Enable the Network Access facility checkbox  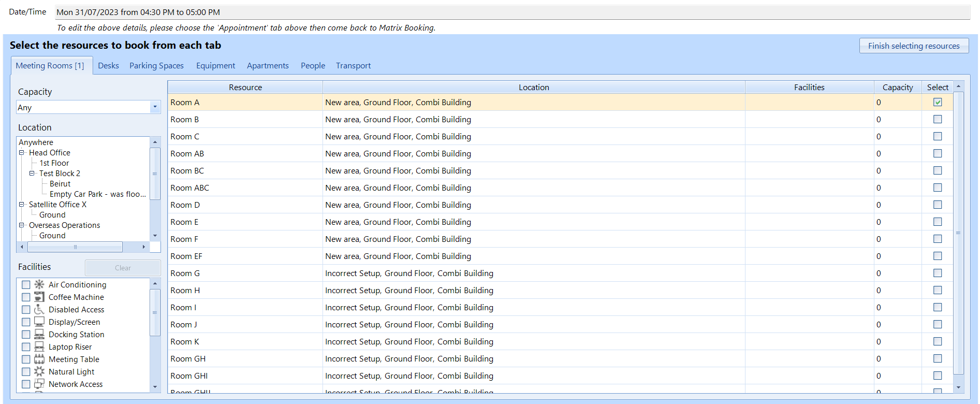tap(26, 384)
